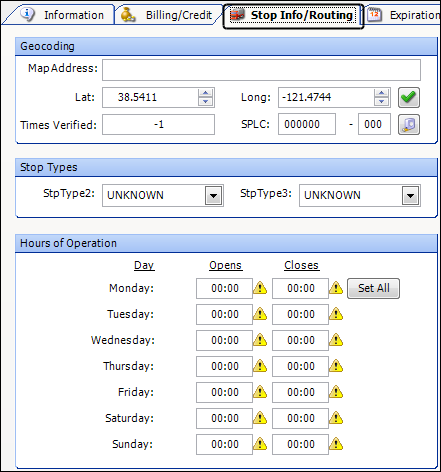Click Thursday Closes warning triangle
This screenshot has width=441, height=472.
point(336,366)
